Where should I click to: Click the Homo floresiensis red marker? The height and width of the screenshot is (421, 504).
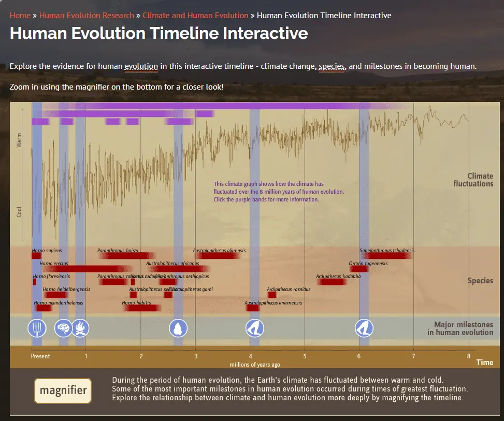34,282
